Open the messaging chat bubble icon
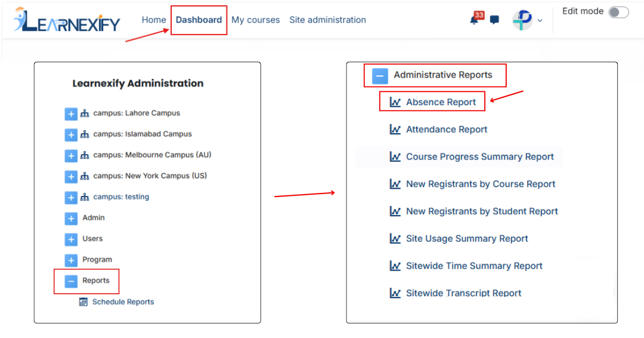Screen dimensions: 644x338 494,20
